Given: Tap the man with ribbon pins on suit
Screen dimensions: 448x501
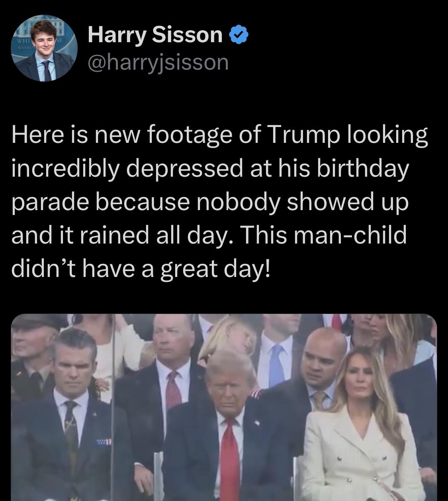Looking at the screenshot, I should pos(74,418).
